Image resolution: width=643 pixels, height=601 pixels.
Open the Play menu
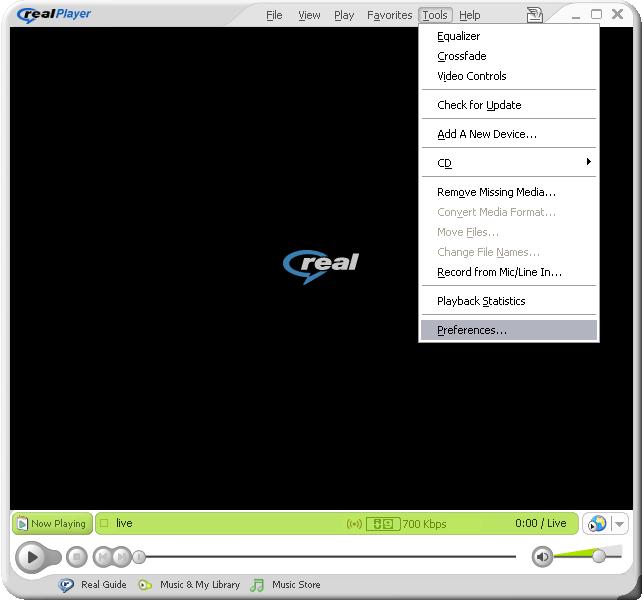coord(344,15)
